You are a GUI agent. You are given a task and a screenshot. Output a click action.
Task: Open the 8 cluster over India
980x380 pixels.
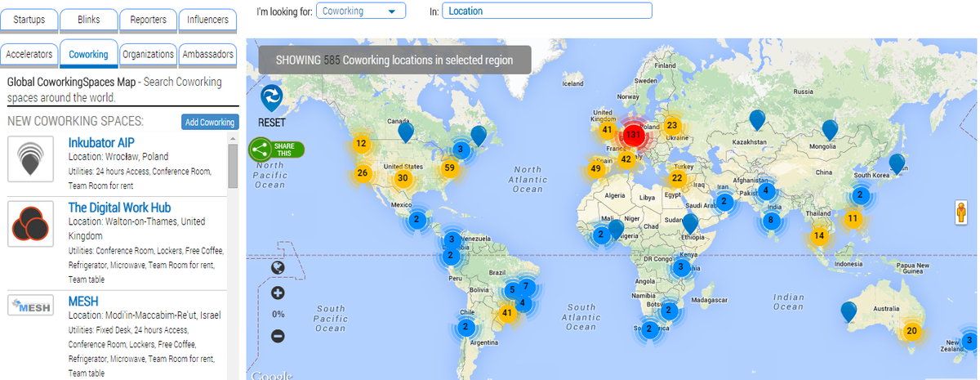point(770,220)
